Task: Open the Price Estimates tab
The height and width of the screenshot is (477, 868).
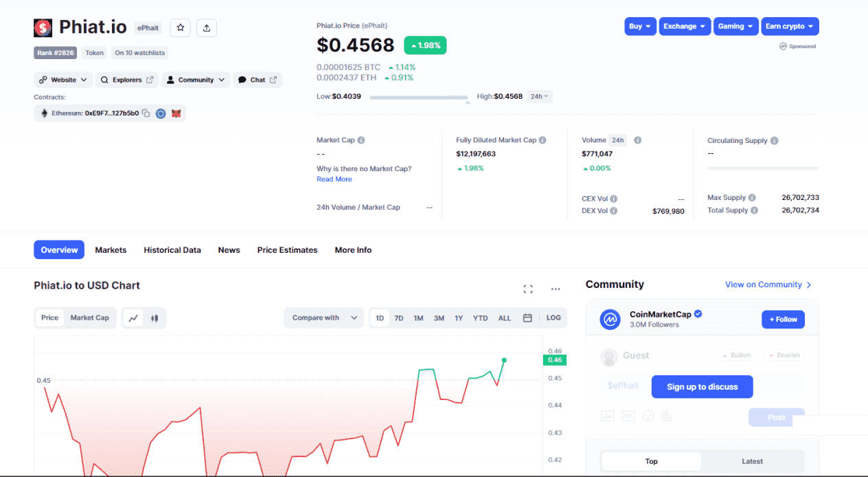Action: coord(287,250)
